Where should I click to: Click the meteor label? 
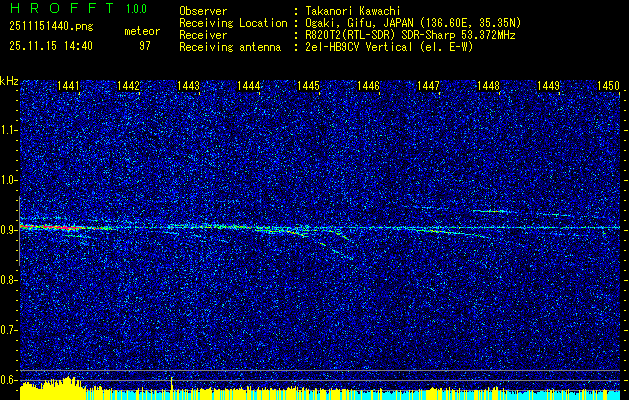coord(142,31)
